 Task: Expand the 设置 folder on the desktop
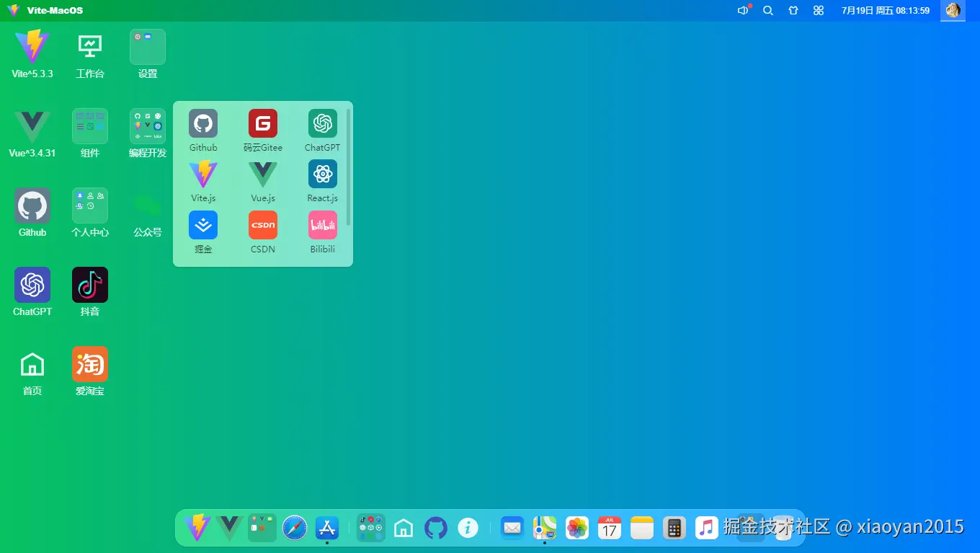coord(148,47)
